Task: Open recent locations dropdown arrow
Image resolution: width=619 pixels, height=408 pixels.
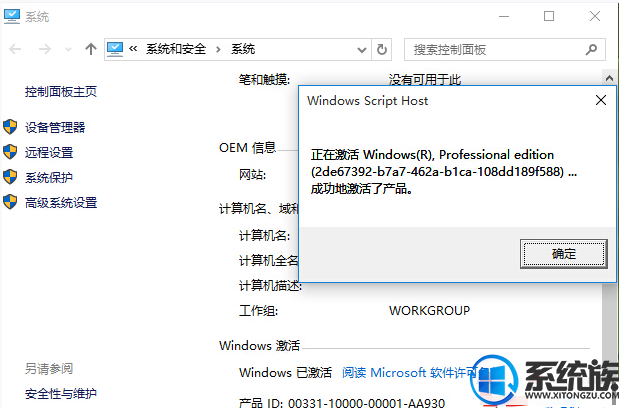Action: coord(68,50)
